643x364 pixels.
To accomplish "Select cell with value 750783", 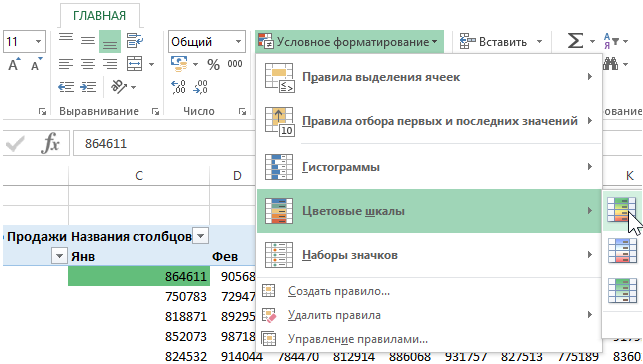I will tap(139, 296).
